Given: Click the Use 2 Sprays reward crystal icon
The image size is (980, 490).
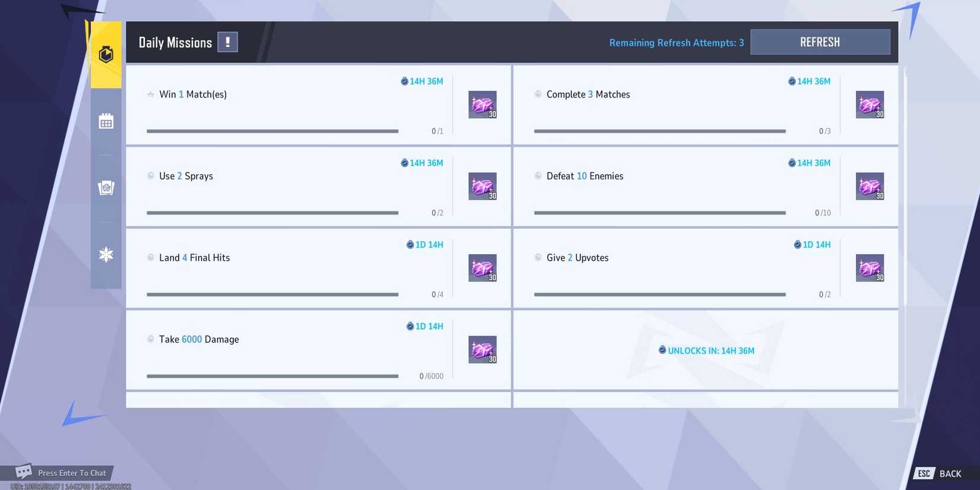Looking at the screenshot, I should pos(482,186).
